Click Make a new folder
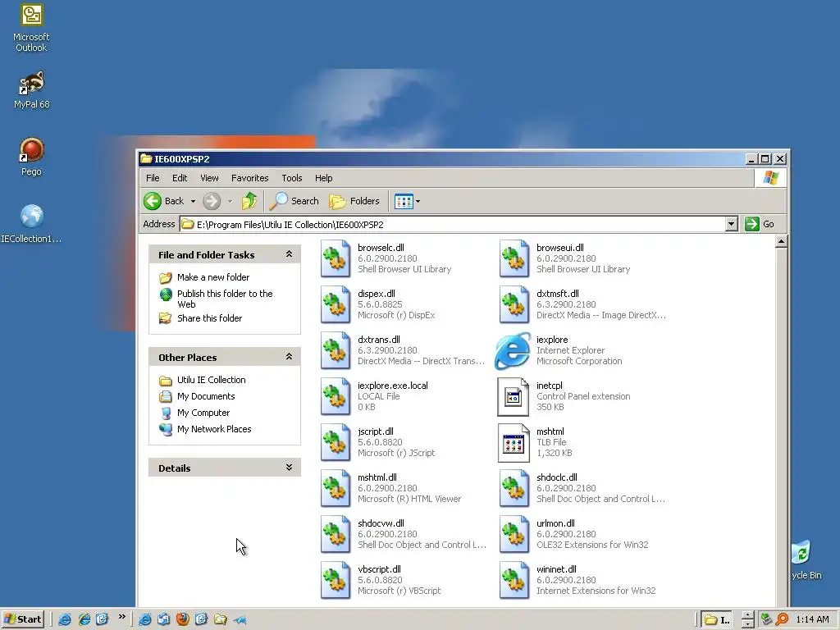Viewport: 840px width, 630px height. point(213,277)
